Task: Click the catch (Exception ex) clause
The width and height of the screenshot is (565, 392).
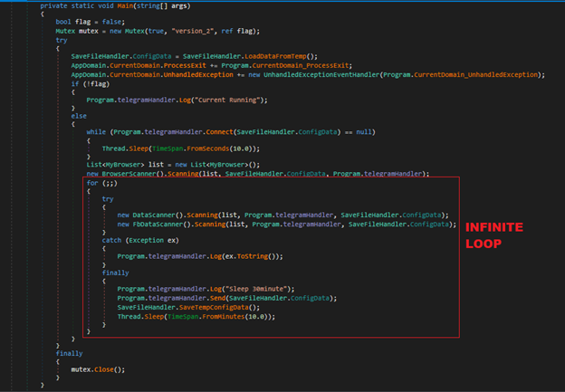Action: coord(137,238)
